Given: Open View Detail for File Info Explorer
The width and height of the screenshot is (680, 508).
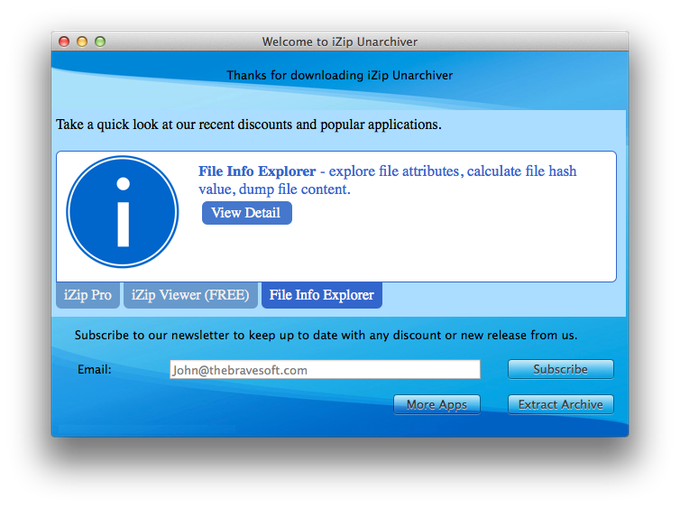Looking at the screenshot, I should 246,213.
